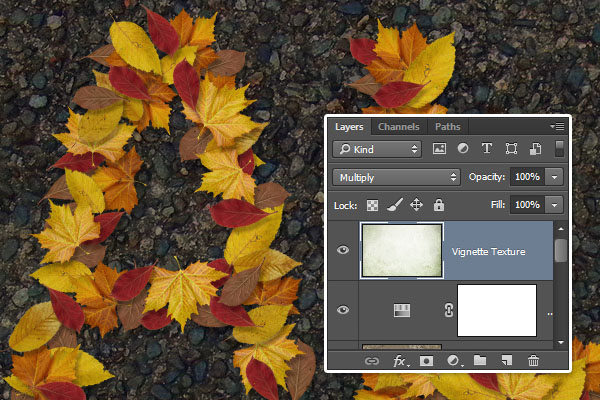Create a new fill or adjustment layer
This screenshot has height=400, width=600.
tap(453, 360)
